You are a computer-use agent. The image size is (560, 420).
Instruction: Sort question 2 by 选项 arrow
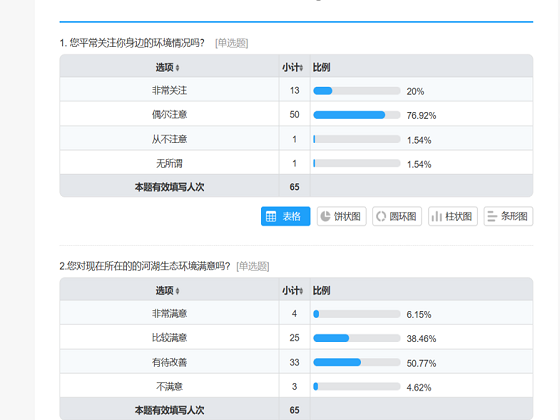[178, 291]
